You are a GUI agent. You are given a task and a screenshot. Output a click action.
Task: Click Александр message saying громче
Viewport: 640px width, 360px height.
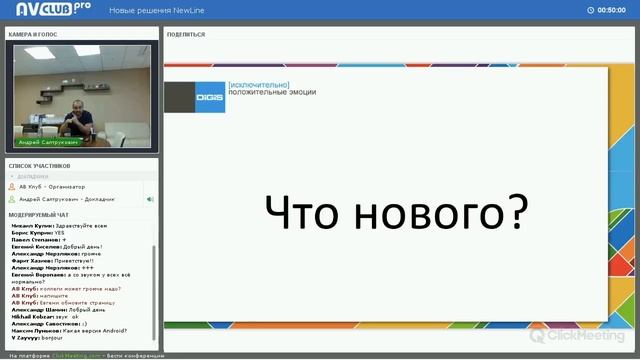pos(56,254)
